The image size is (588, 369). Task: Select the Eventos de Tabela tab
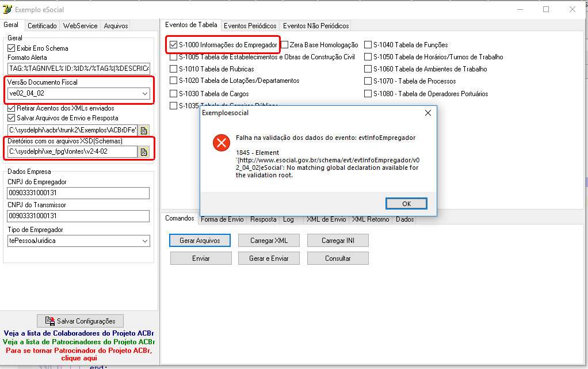coord(191,25)
